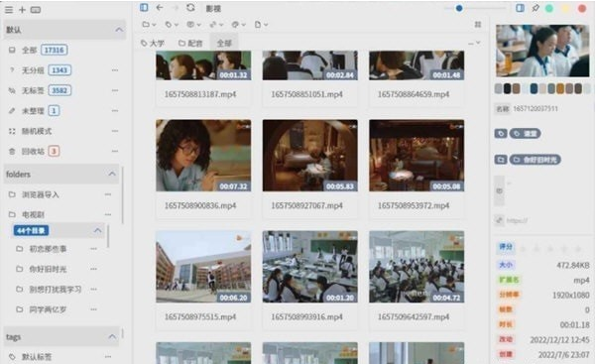Click the keyboard icon beside the plus
The image size is (596, 364).
coord(36,10)
